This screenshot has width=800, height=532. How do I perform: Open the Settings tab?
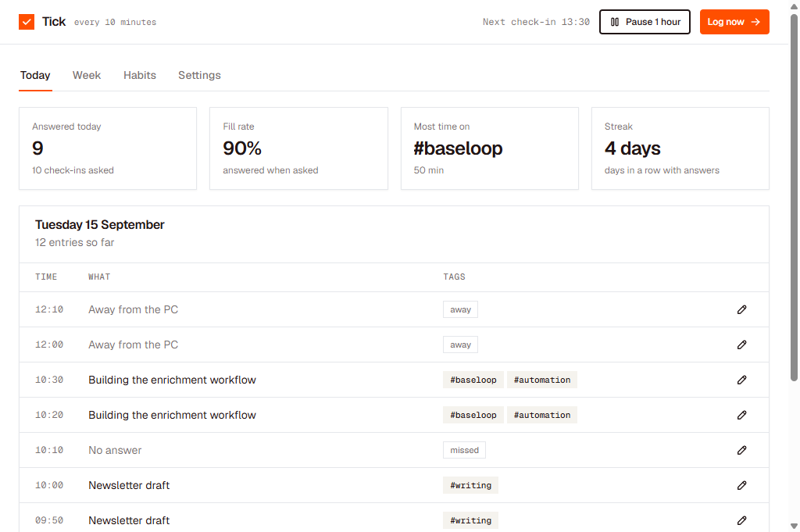click(x=199, y=76)
